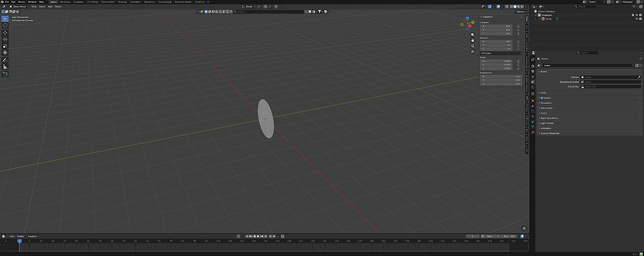
Task: Expand the Circle object in outliner
Action: tap(539, 19)
